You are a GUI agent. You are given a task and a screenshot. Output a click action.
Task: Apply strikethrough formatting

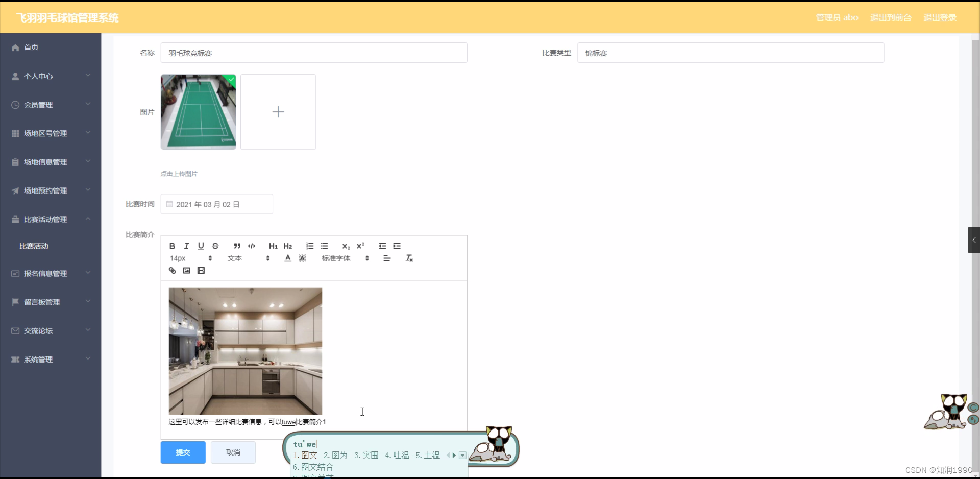pyautogui.click(x=215, y=246)
